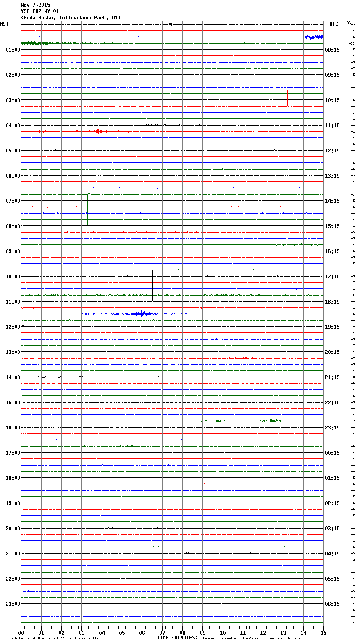Select the 04:00 MST time label
The image size is (357, 644).
pos(13,126)
